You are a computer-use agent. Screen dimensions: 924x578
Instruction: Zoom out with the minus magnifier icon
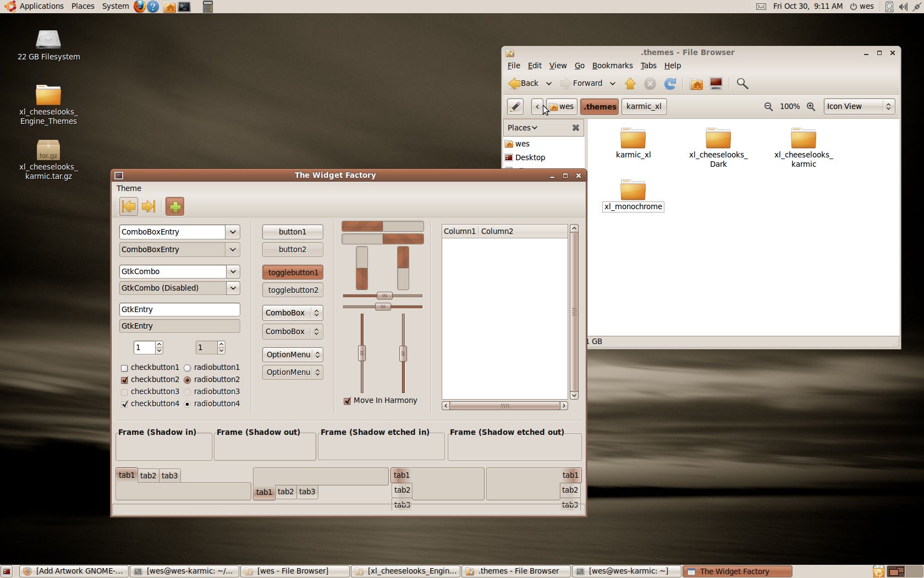point(768,106)
